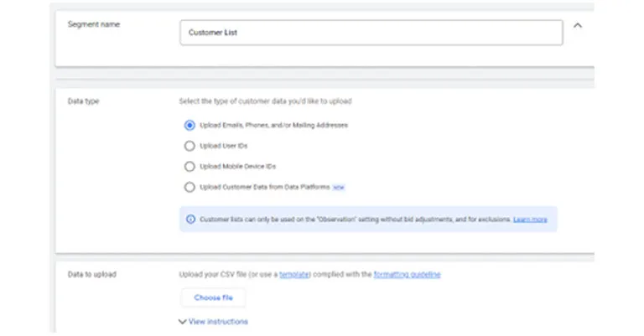Open the Learn more link
The image size is (644, 336).
530,220
